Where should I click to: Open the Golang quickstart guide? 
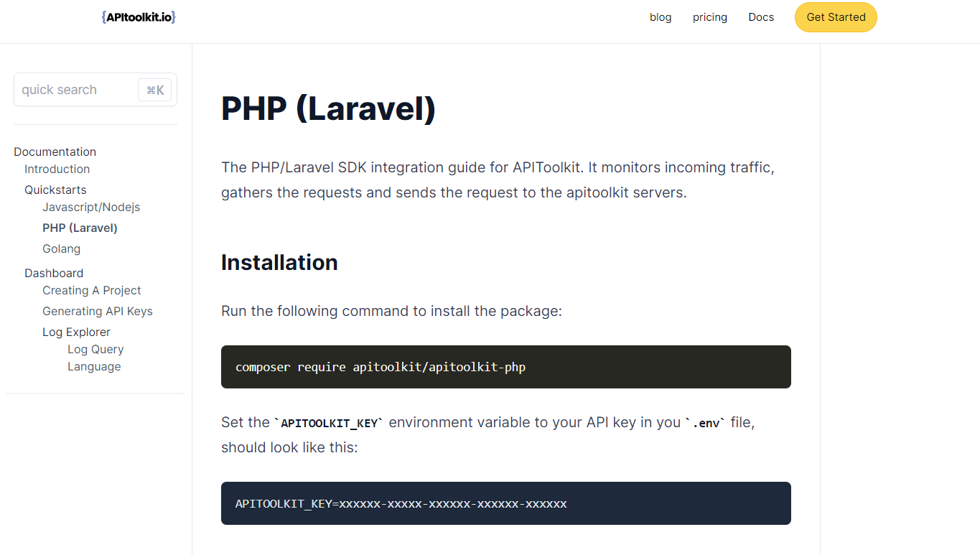[x=61, y=248]
